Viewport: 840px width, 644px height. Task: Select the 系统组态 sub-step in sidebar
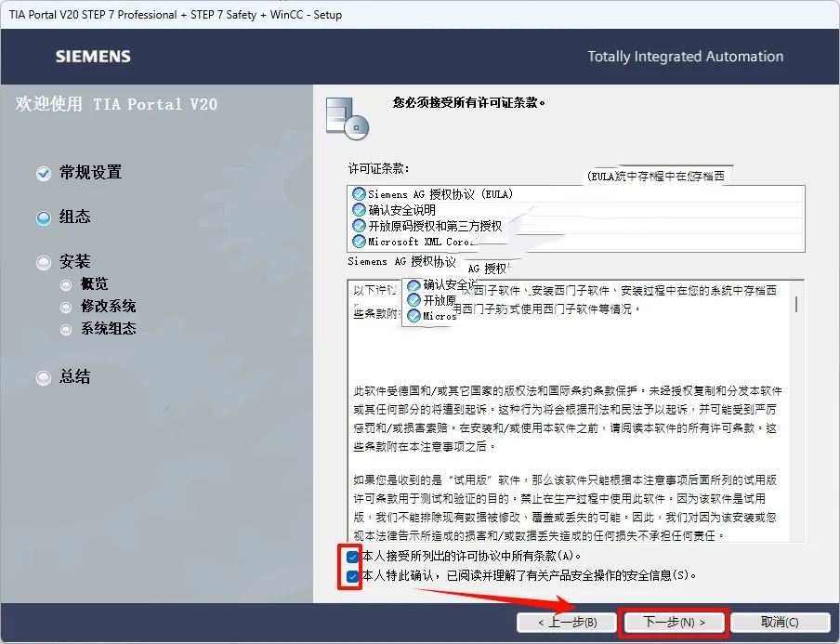click(108, 329)
